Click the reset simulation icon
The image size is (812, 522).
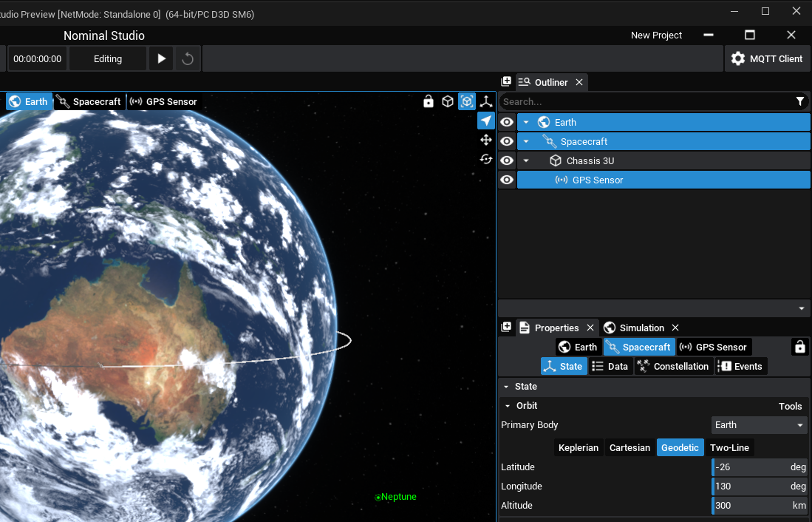coord(188,58)
